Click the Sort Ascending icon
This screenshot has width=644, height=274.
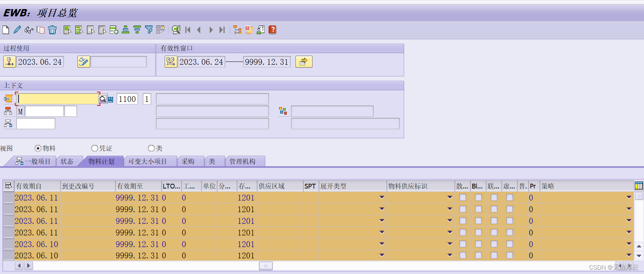[x=125, y=30]
